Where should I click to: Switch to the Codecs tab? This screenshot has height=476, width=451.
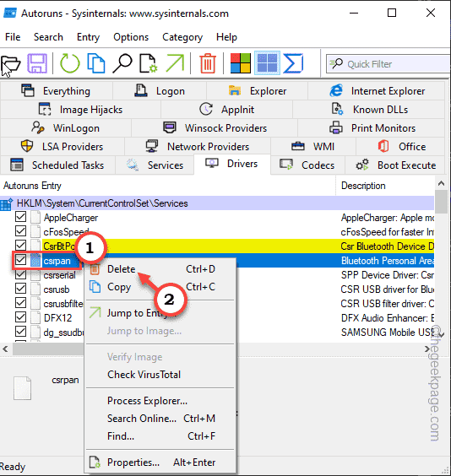click(307, 165)
